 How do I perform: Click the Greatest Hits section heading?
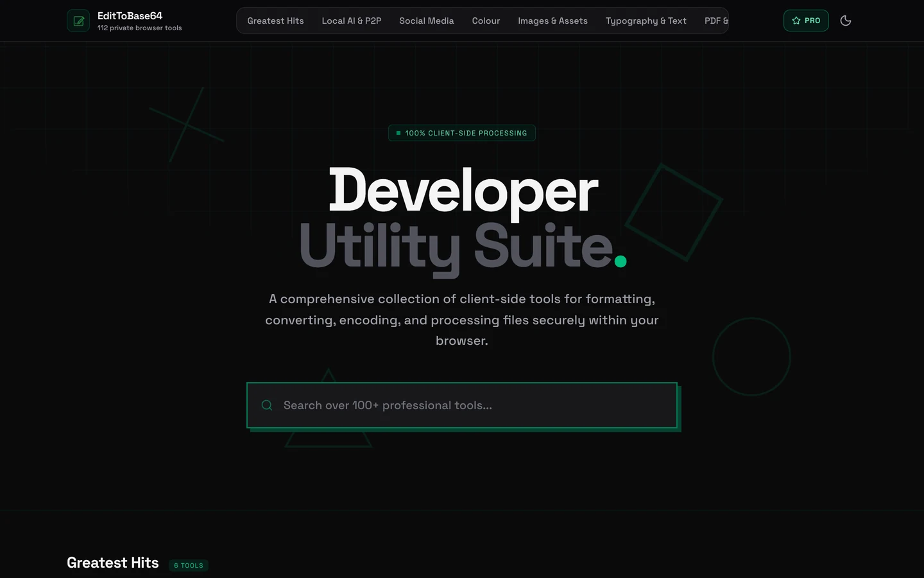pyautogui.click(x=113, y=563)
